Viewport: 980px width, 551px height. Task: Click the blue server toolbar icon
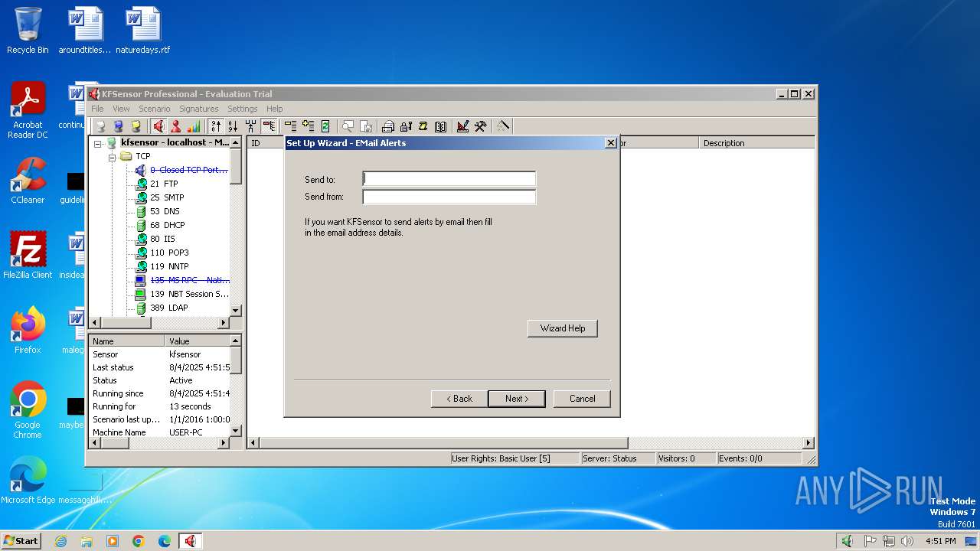point(118,126)
